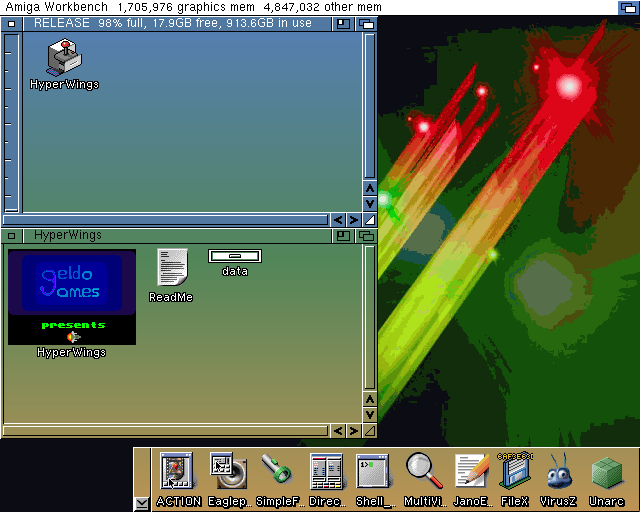The width and height of the screenshot is (640, 512).
Task: Click the RELEASE window zoom gadget
Action: coord(343,24)
